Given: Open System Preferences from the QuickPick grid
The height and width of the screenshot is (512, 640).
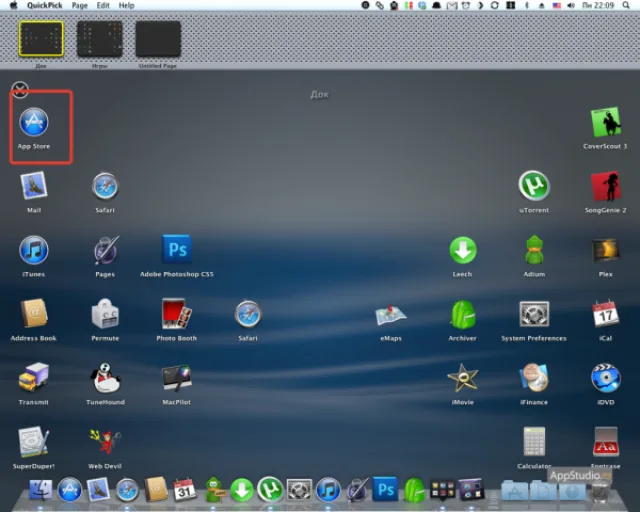Looking at the screenshot, I should pyautogui.click(x=534, y=314).
